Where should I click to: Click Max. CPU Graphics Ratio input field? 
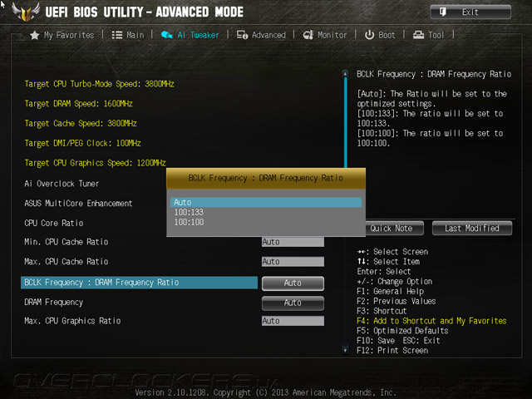point(293,321)
